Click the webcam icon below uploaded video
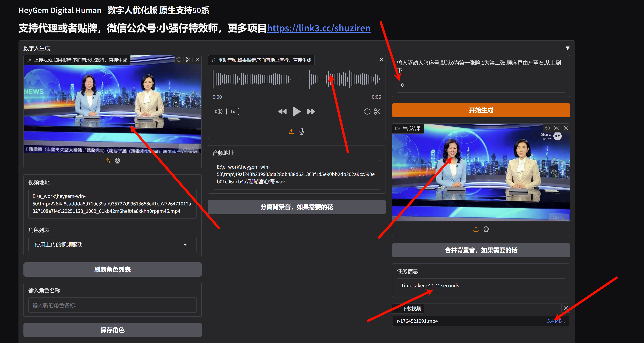644x343 pixels. coord(117,161)
